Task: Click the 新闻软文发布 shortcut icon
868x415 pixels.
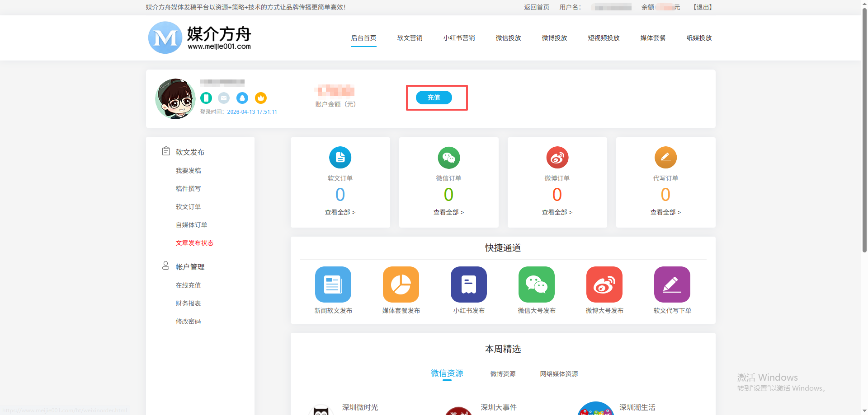Action: coord(333,284)
